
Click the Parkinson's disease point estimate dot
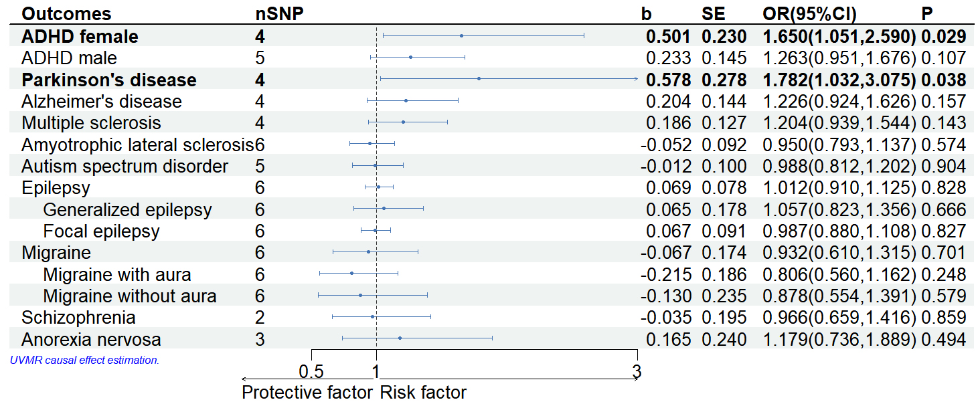point(479,79)
